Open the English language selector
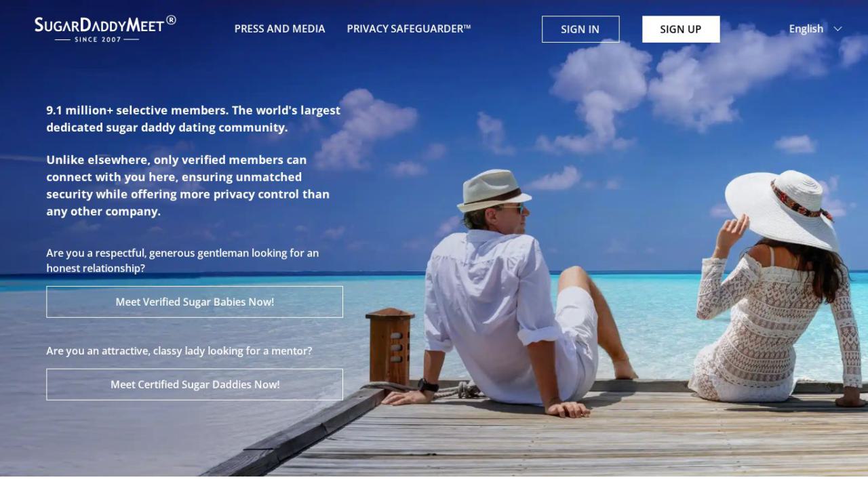This screenshot has height=488, width=868. (x=815, y=29)
